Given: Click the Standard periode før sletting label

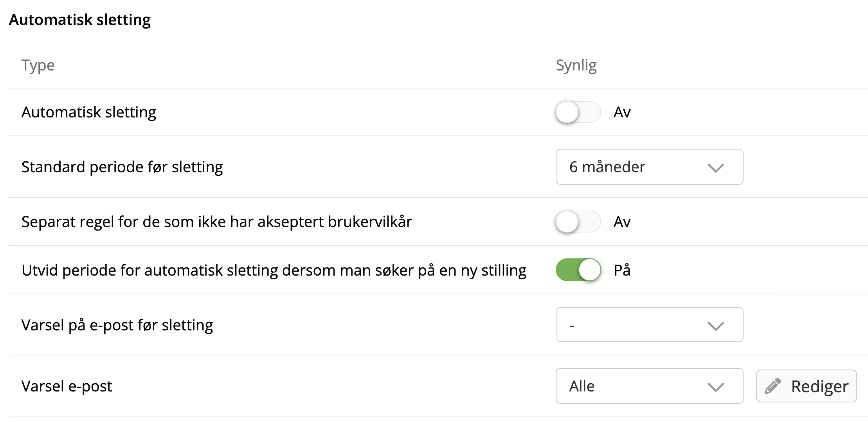Looking at the screenshot, I should coord(122,167).
